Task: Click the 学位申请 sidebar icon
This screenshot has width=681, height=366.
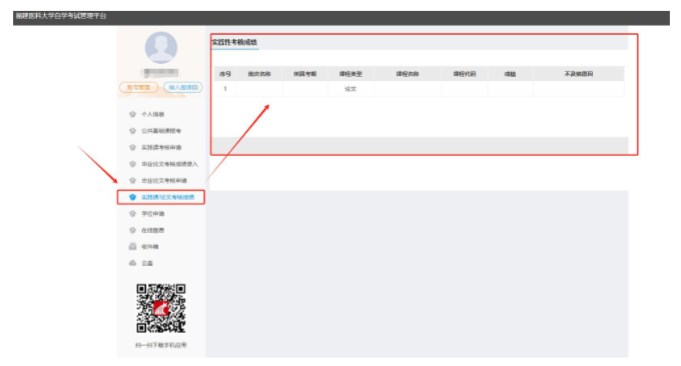Action: tap(132, 214)
